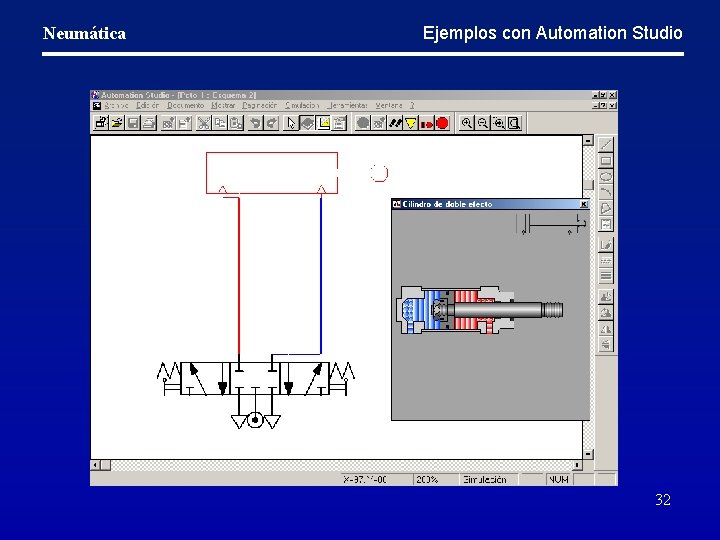
Task: Click the Zoom in magnifier icon
Action: tap(467, 123)
